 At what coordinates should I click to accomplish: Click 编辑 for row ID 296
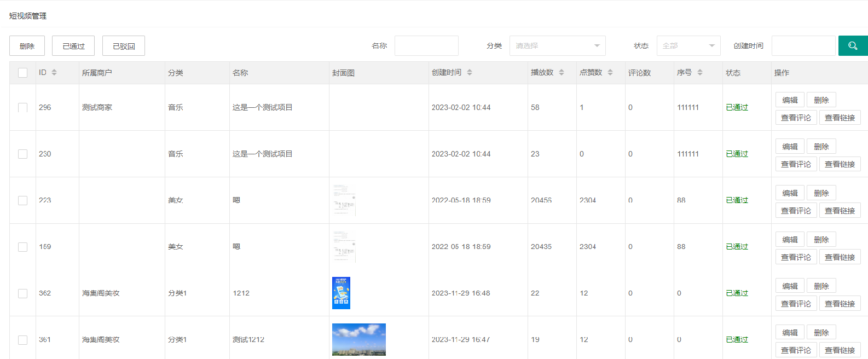point(789,100)
